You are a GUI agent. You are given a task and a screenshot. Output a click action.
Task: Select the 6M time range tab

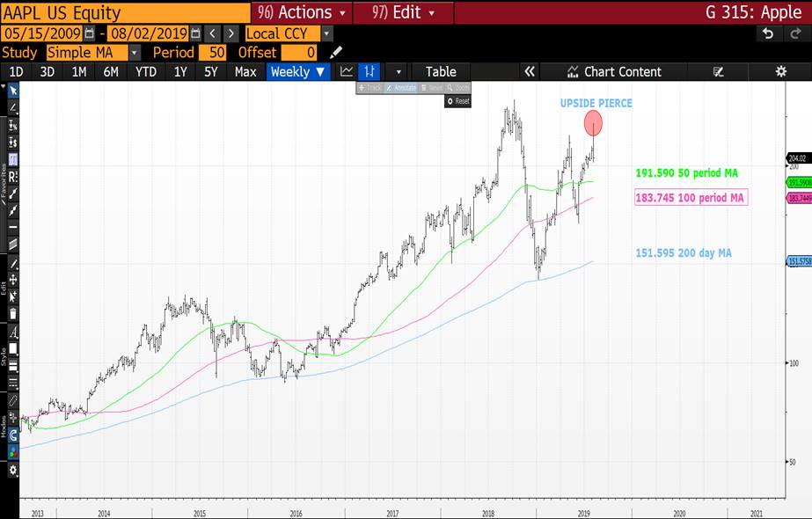pos(111,71)
